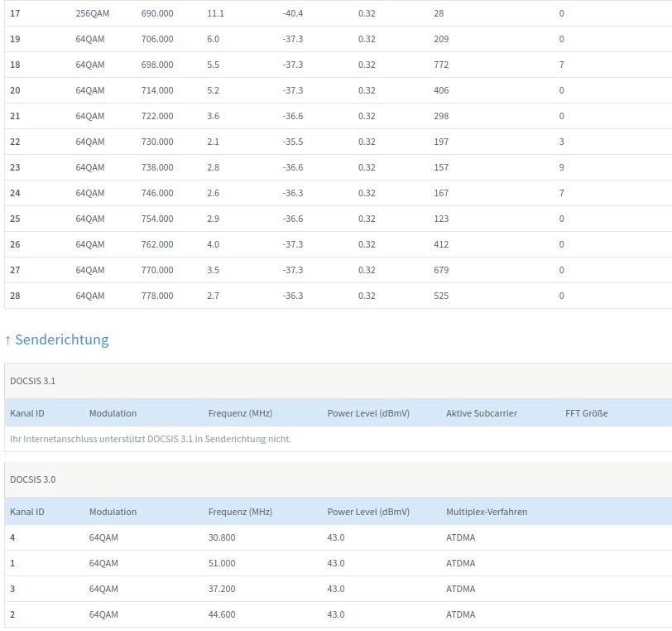Viewport: 672px width, 631px height.
Task: Click Modulation header in DOCSIS 3.1 table
Action: [x=113, y=413]
